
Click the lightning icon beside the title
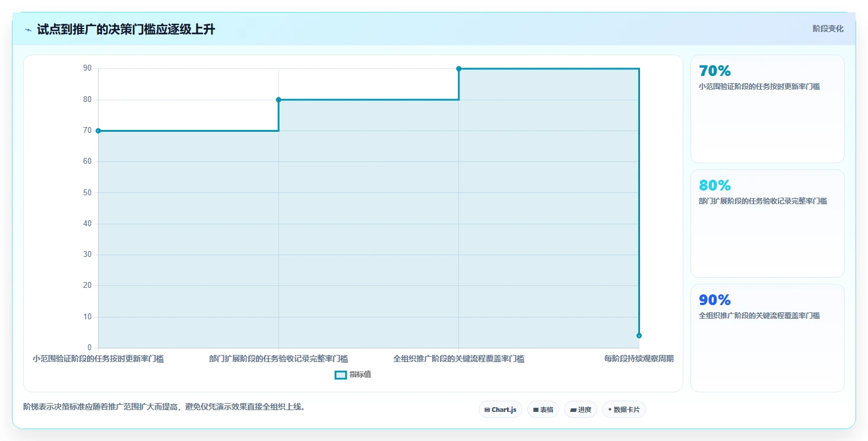click(28, 30)
